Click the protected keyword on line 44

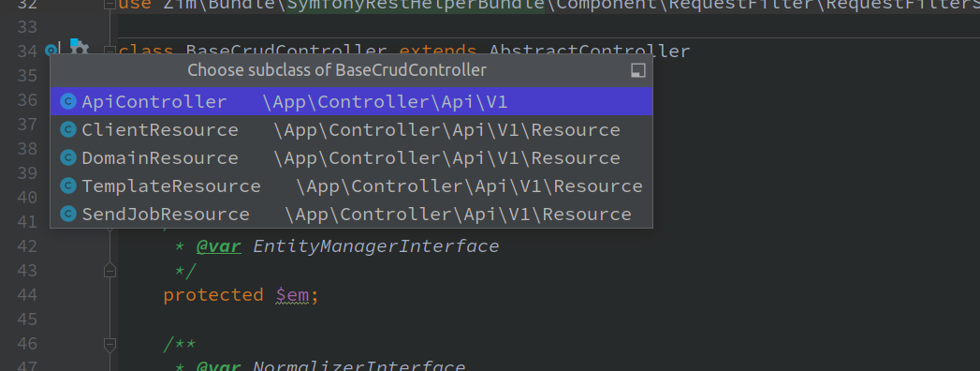click(213, 295)
